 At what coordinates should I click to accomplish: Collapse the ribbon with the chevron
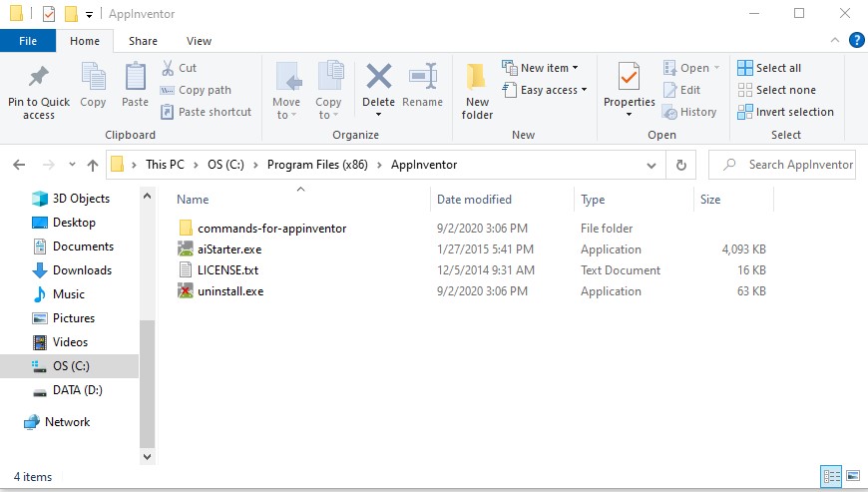click(835, 40)
